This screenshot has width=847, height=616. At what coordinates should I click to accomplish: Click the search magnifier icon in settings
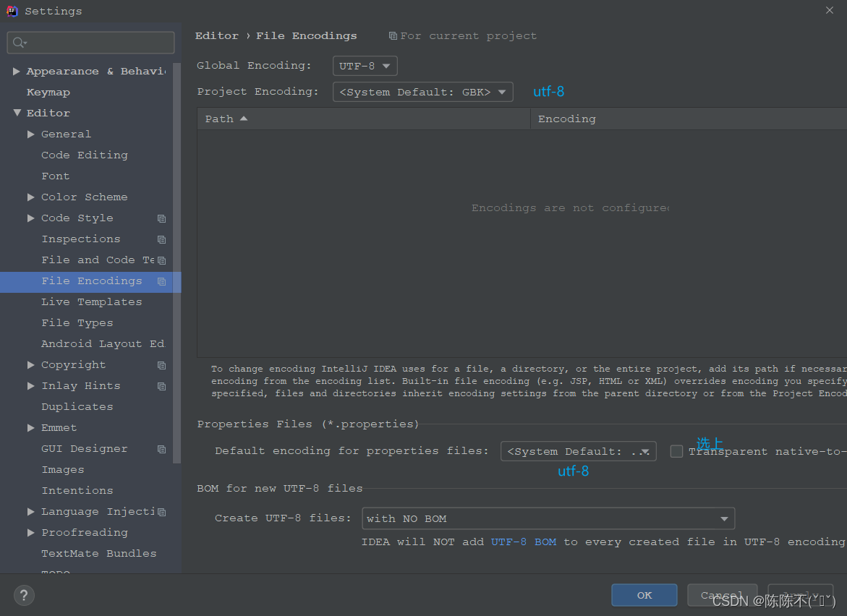[x=20, y=43]
